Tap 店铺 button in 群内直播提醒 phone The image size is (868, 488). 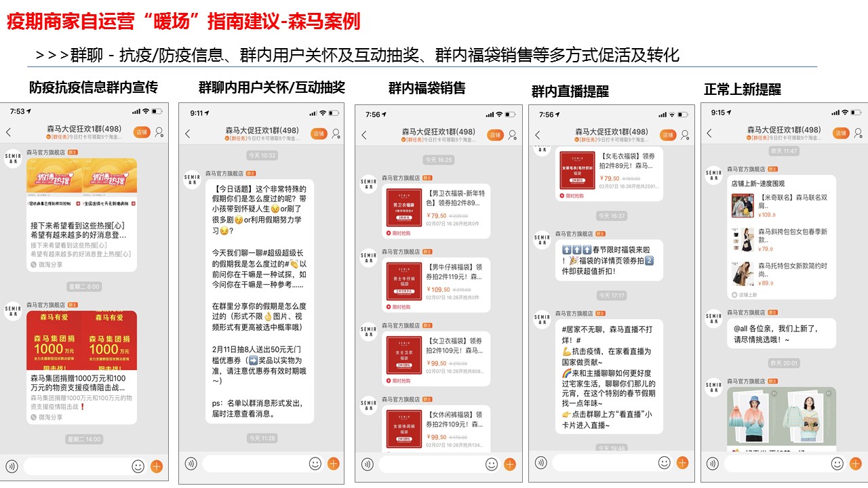668,135
